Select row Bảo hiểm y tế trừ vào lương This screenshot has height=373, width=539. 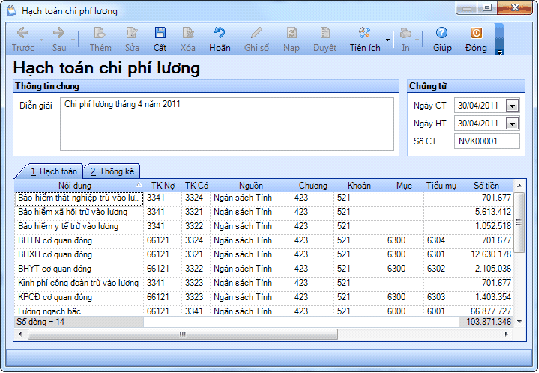click(264, 226)
